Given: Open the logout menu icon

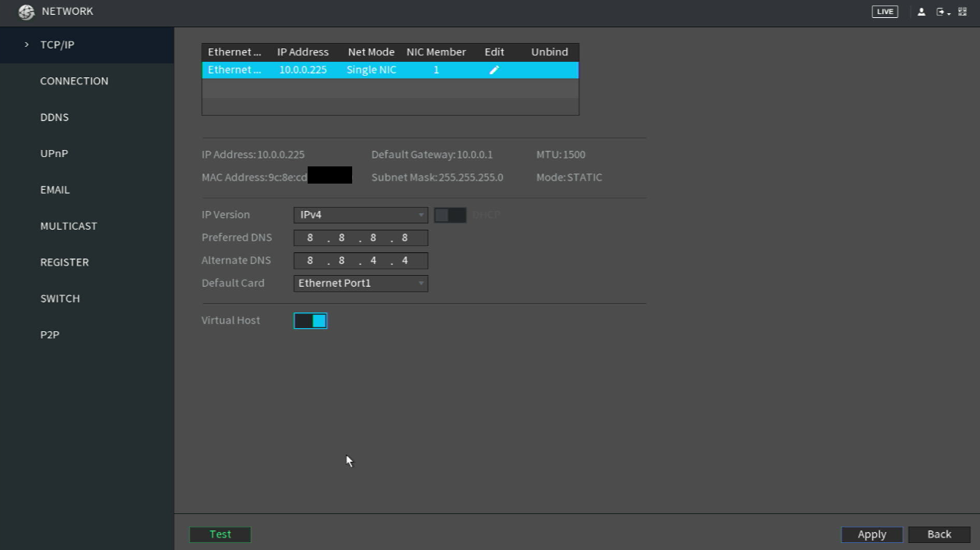Looking at the screenshot, I should point(943,12).
